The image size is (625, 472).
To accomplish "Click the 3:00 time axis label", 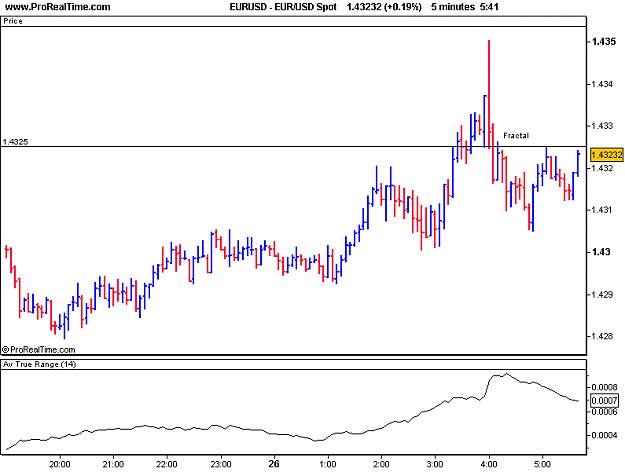I will [434, 464].
